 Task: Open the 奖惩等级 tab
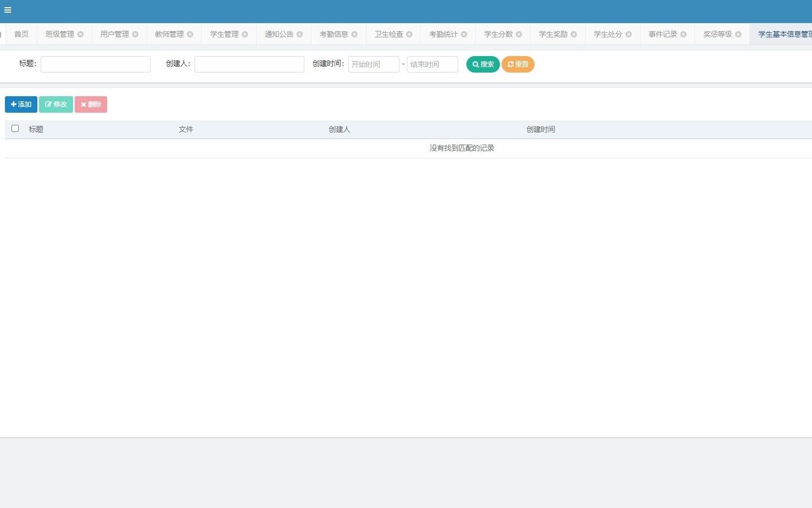718,34
